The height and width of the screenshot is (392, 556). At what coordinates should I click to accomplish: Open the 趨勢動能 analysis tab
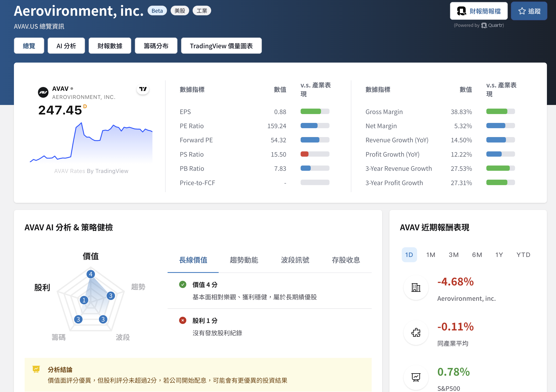244,260
